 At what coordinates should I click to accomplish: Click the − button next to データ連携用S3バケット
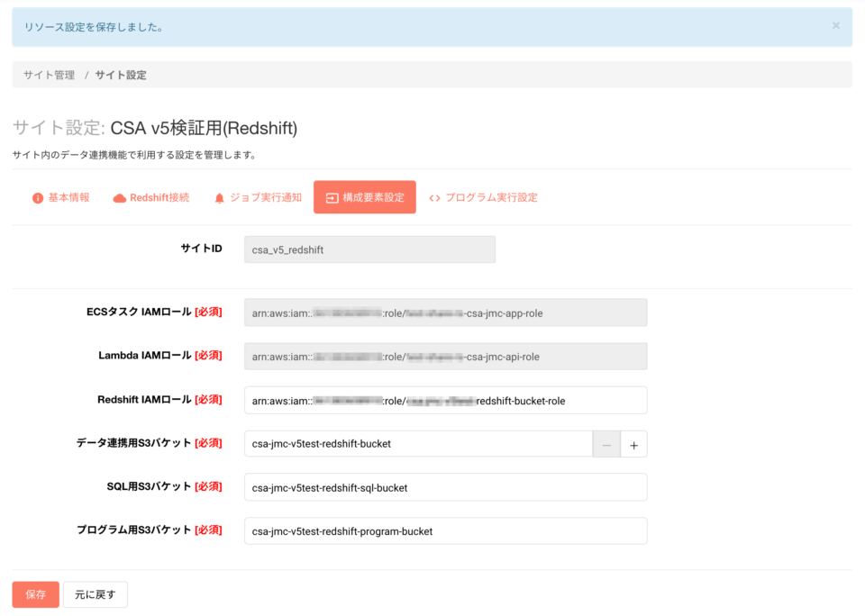pyautogui.click(x=605, y=444)
